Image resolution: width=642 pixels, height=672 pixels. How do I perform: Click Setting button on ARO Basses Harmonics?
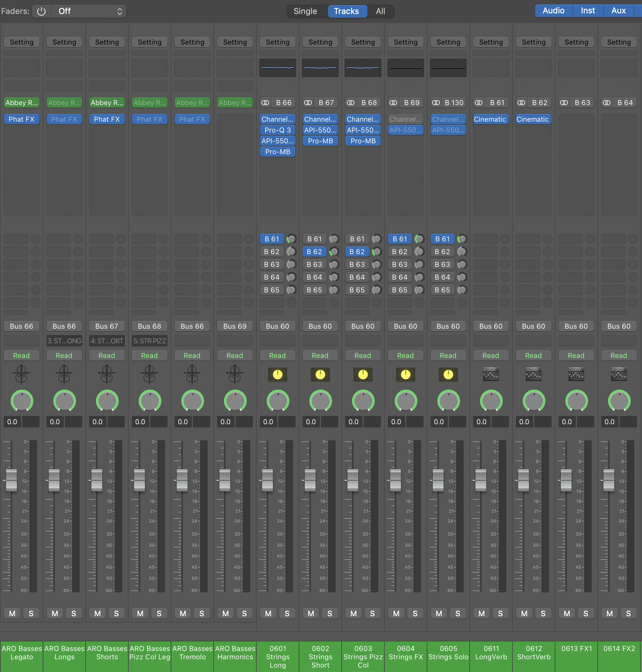pyautogui.click(x=235, y=42)
